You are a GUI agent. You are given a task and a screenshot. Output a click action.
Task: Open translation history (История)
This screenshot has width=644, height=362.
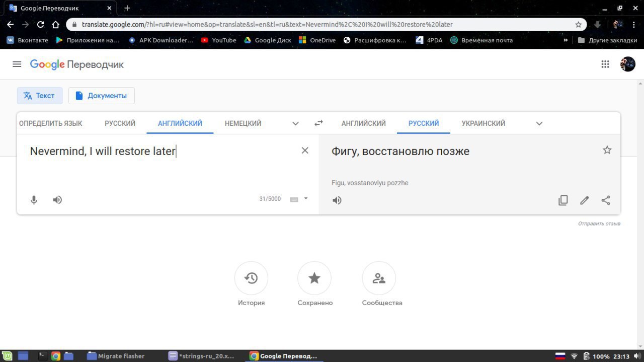(x=251, y=278)
